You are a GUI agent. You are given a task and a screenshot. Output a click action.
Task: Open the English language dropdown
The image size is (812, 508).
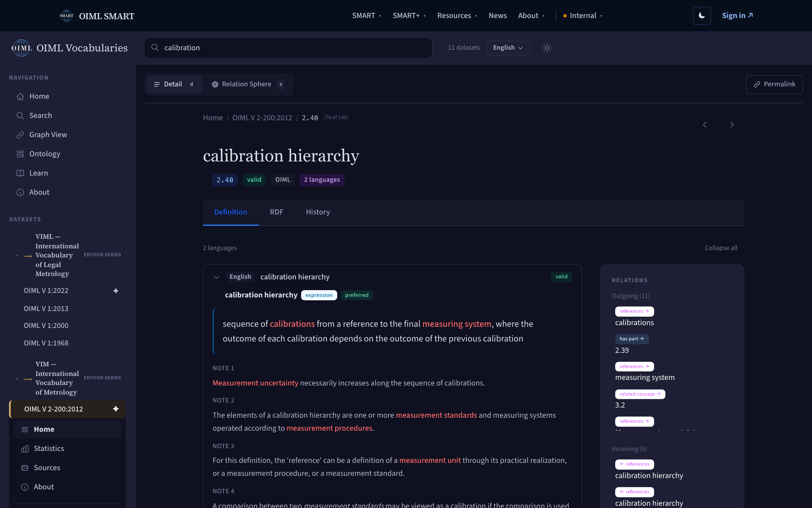click(x=508, y=48)
